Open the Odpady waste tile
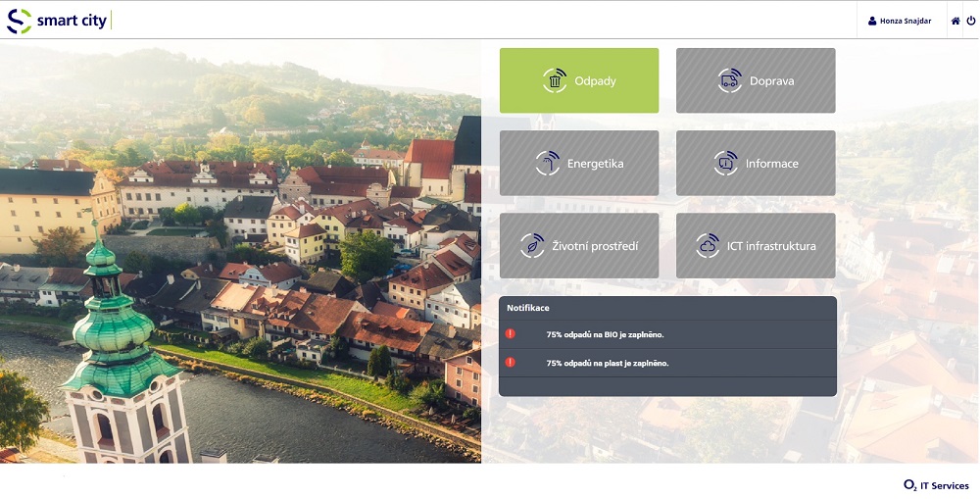Image resolution: width=980 pixels, height=499 pixels. 579,80
